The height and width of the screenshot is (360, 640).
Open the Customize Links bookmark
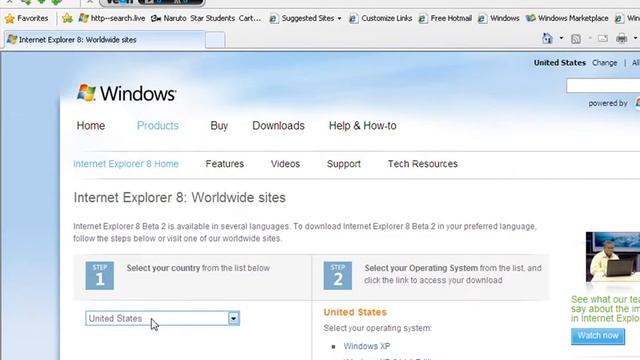(x=381, y=18)
